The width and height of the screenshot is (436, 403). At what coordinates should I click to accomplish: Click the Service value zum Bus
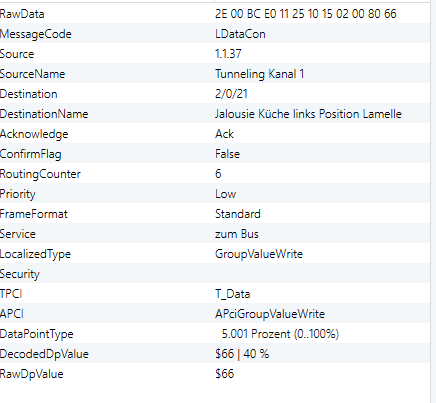pyautogui.click(x=237, y=234)
